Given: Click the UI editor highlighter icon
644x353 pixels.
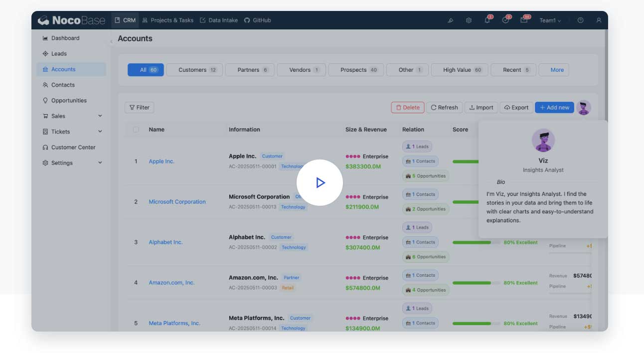Looking at the screenshot, I should pyautogui.click(x=450, y=20).
